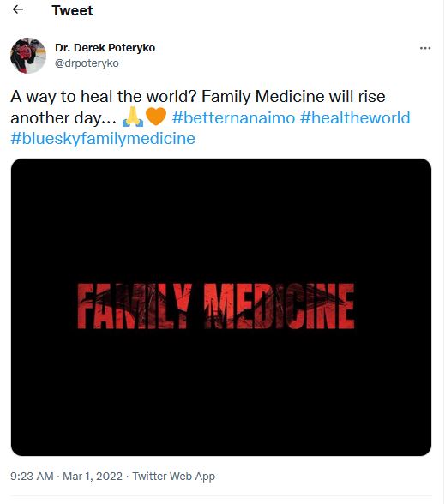The height and width of the screenshot is (504, 445).
Task: Click the orange heart emoji
Action: click(x=156, y=117)
